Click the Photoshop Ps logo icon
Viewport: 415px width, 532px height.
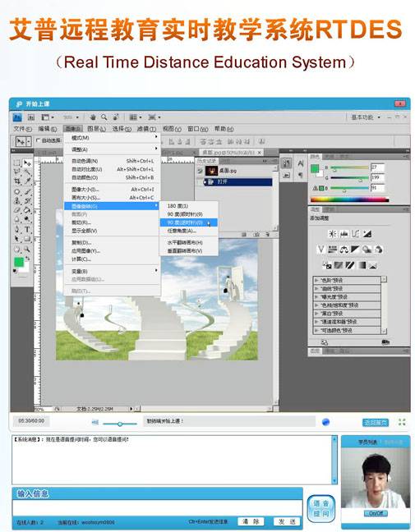[17, 117]
